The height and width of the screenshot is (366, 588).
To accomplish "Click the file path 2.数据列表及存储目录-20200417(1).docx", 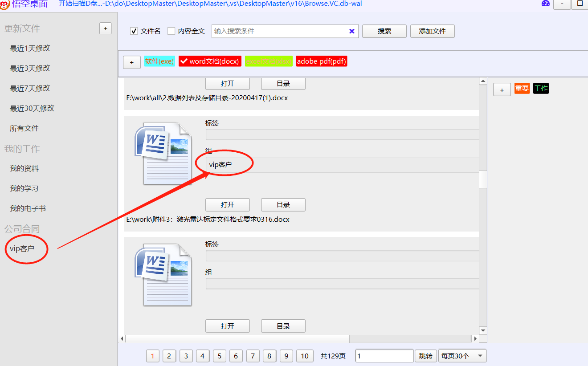I will click(207, 98).
